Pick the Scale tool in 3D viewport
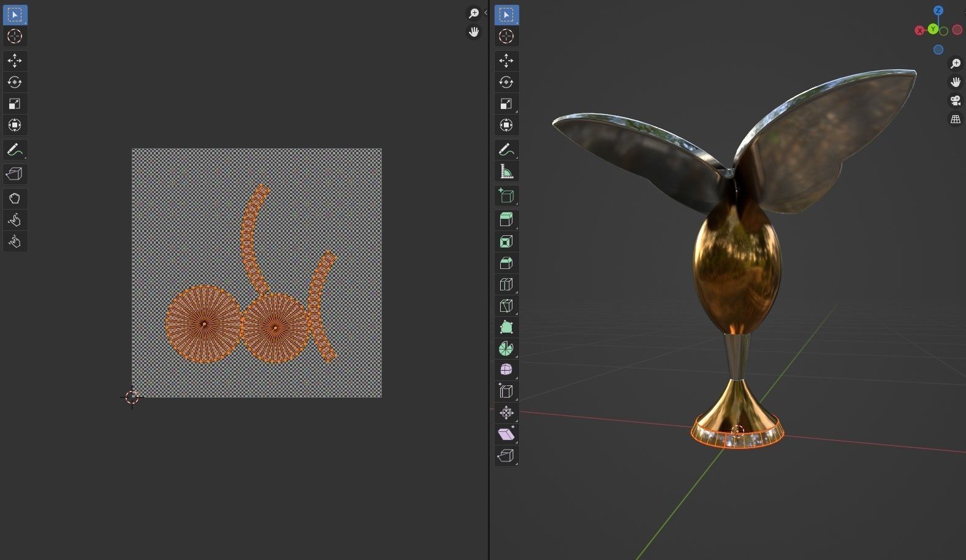 506,104
